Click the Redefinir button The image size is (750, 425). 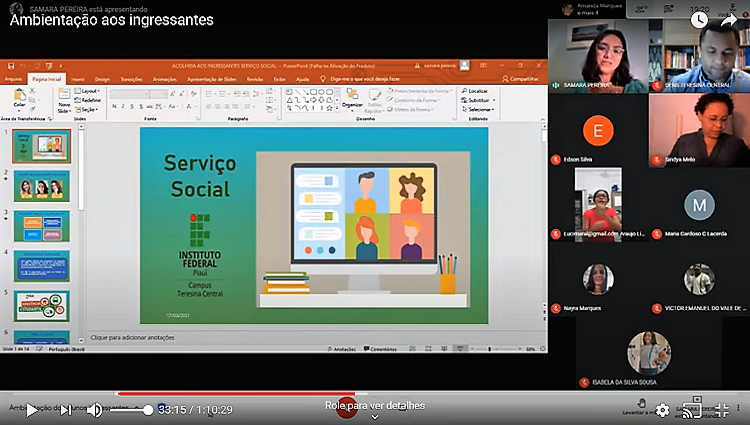pyautogui.click(x=88, y=100)
